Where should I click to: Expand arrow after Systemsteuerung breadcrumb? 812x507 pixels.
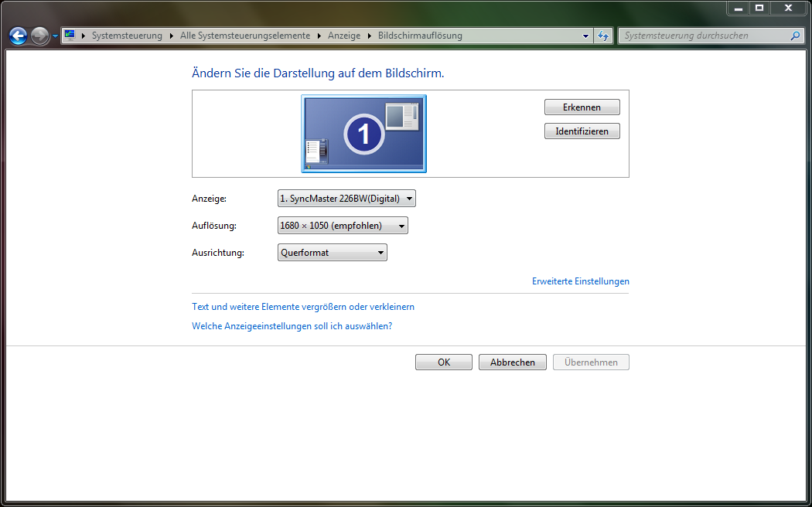[172, 36]
